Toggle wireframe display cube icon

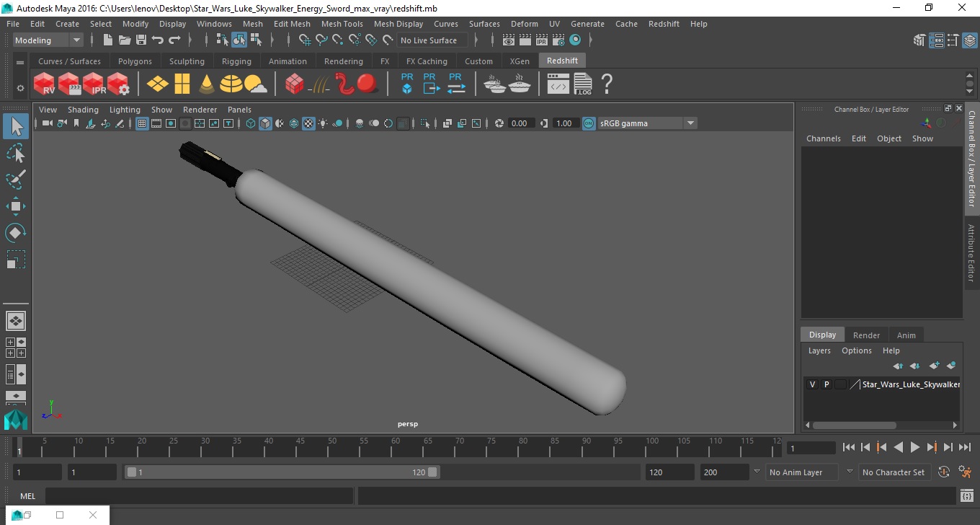pyautogui.click(x=251, y=123)
